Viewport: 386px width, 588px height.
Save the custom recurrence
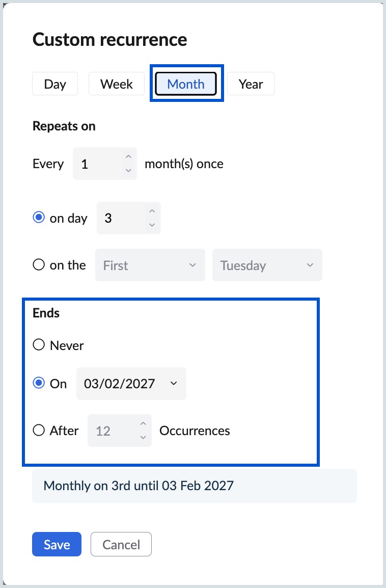point(57,544)
